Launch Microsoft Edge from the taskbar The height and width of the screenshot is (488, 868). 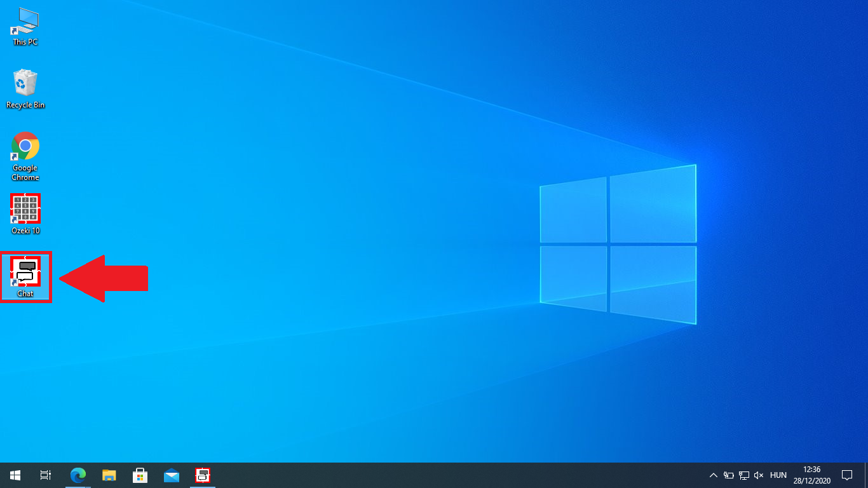(x=78, y=475)
